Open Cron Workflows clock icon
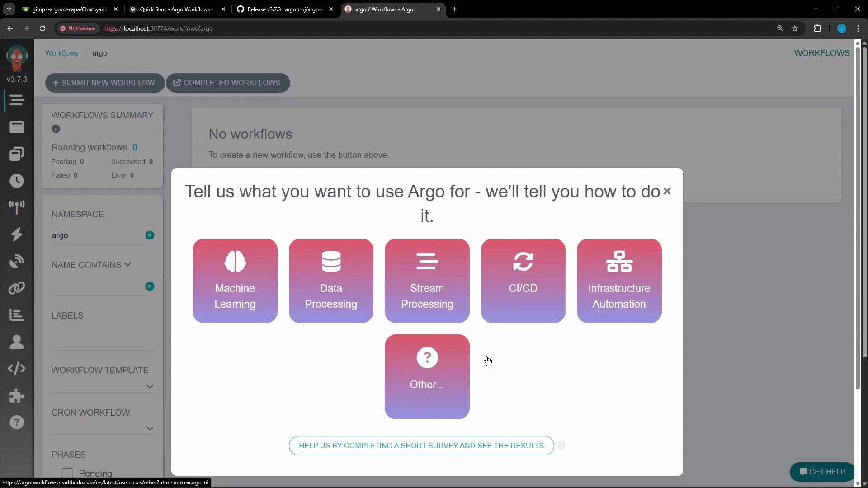868x488 pixels. tap(17, 181)
